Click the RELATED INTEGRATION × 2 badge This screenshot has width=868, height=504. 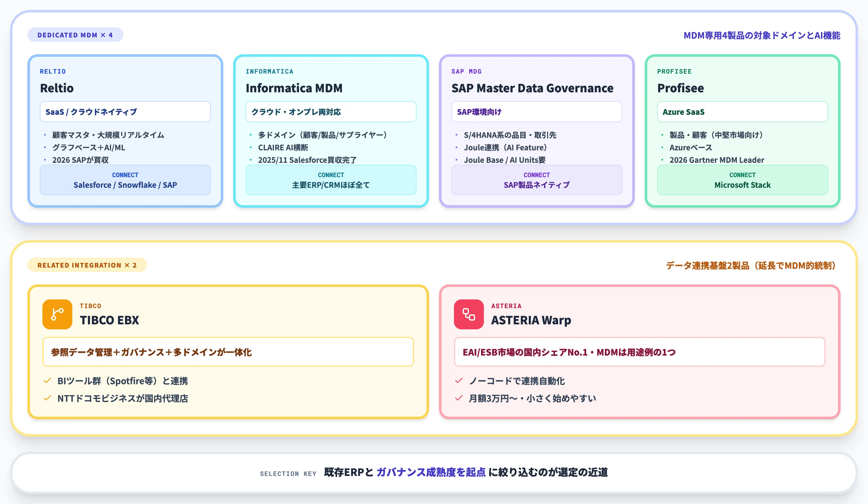tap(87, 265)
